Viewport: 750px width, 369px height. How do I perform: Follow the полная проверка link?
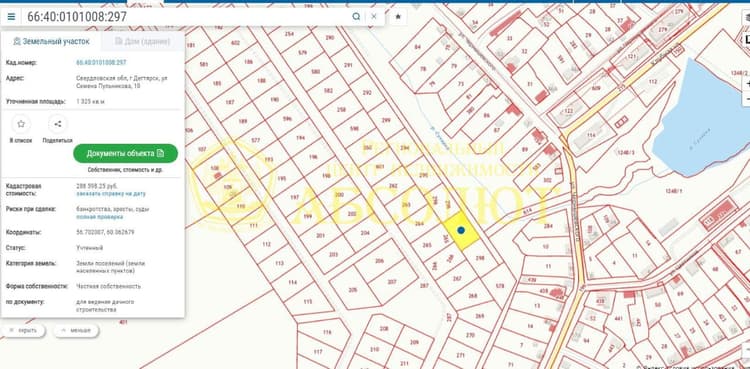point(99,217)
